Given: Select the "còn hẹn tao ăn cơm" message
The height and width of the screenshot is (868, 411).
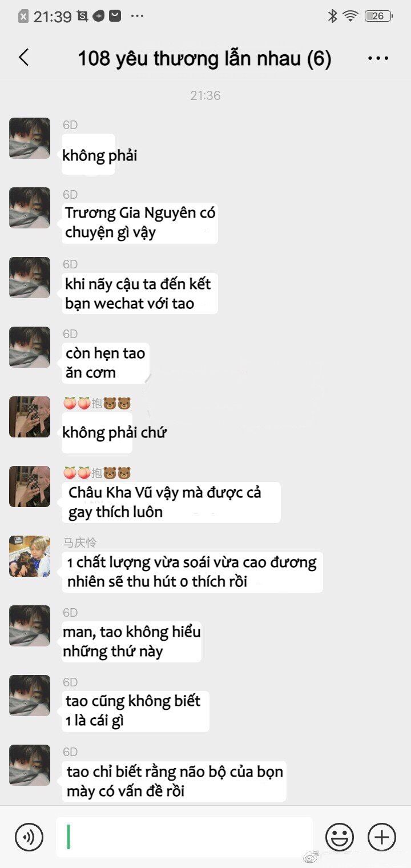Looking at the screenshot, I should (x=106, y=363).
